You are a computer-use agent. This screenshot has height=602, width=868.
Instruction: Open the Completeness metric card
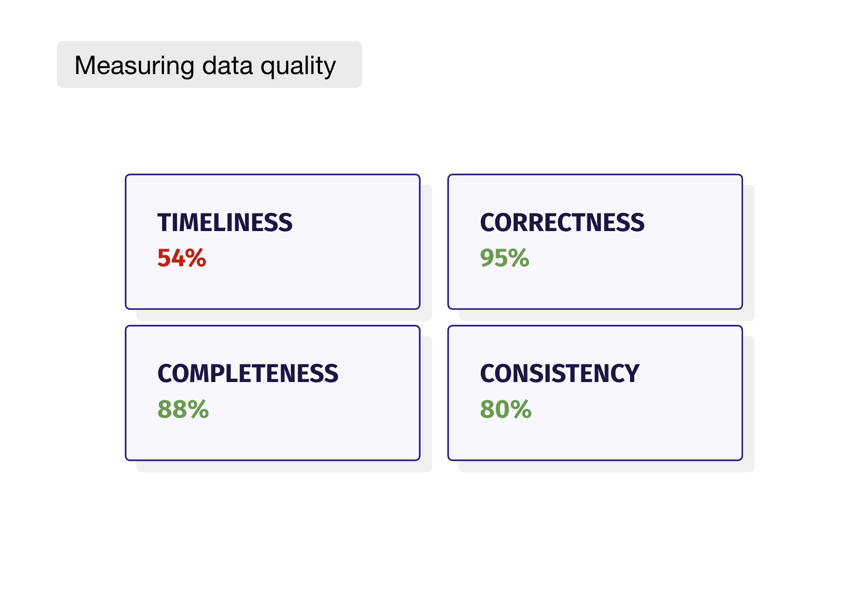pyautogui.click(x=272, y=393)
